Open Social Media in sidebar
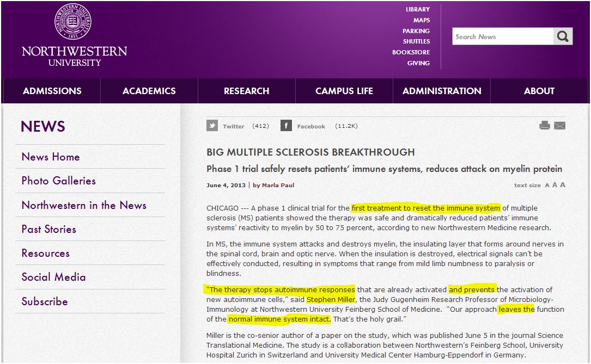 tap(53, 277)
